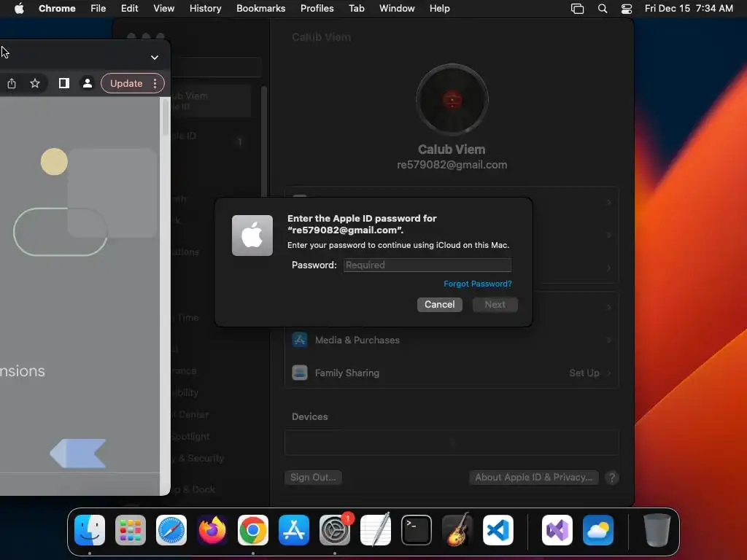
Task: Launch Firefox from the Dock
Action: (x=212, y=530)
